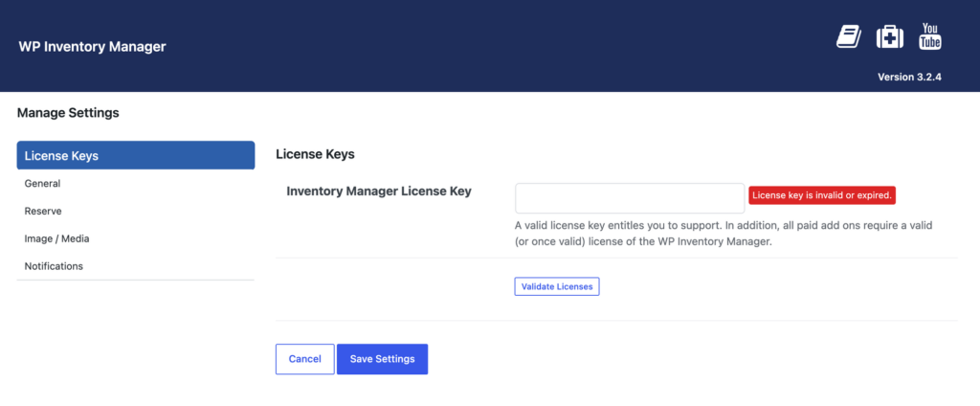Select the License Keys settings tab
980x406 pixels.
pyautogui.click(x=136, y=156)
